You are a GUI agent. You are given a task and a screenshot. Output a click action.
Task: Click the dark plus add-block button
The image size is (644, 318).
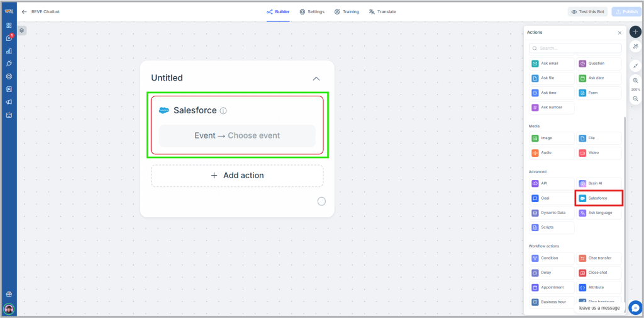pos(635,31)
